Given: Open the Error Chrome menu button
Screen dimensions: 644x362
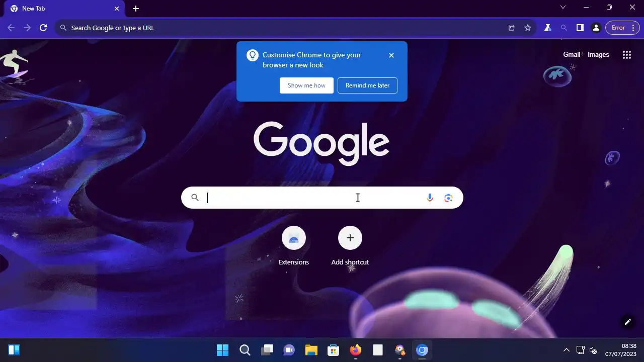Looking at the screenshot, I should (x=622, y=28).
